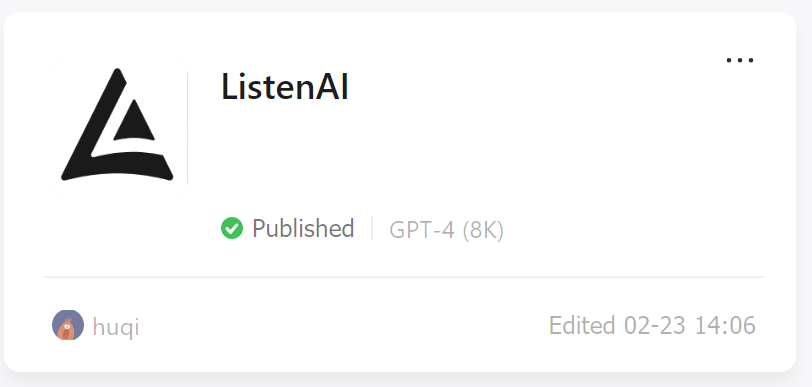Expand card actions via the ellipsis
The image size is (812, 387).
[x=740, y=61]
